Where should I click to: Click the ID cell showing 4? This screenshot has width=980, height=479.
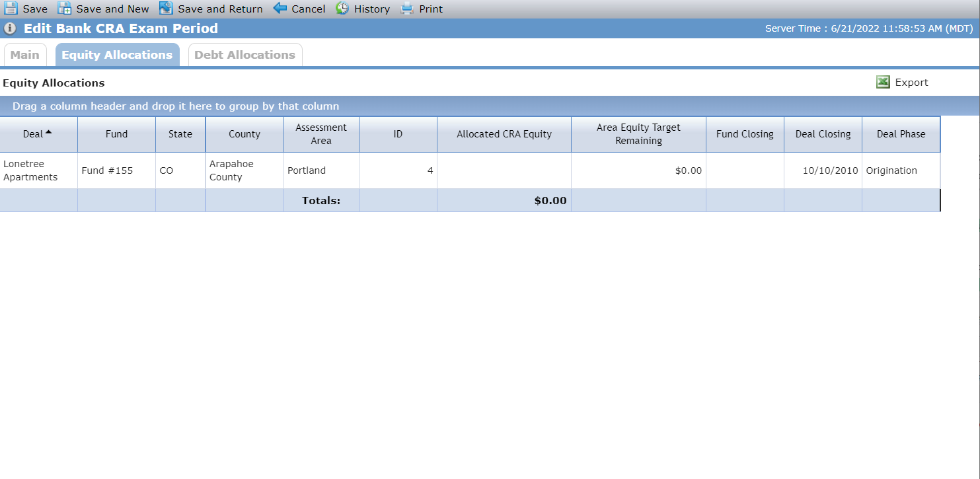398,170
